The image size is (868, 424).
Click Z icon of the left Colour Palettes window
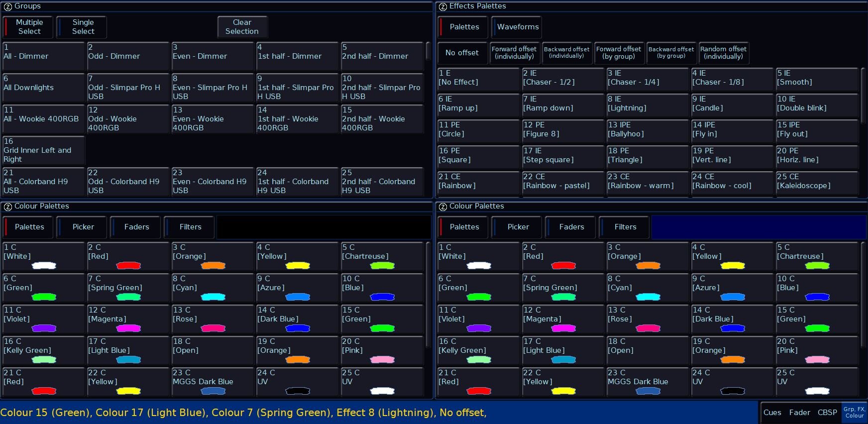(x=7, y=207)
